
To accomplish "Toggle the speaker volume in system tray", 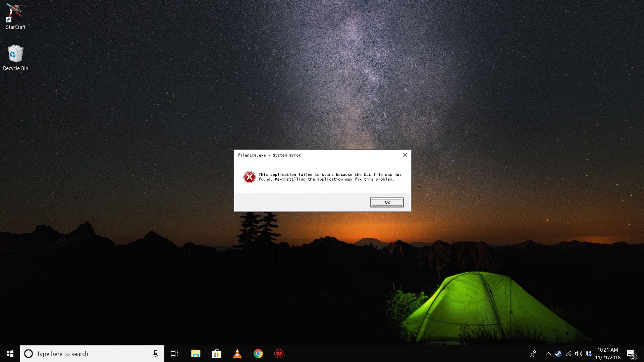I will tap(578, 354).
